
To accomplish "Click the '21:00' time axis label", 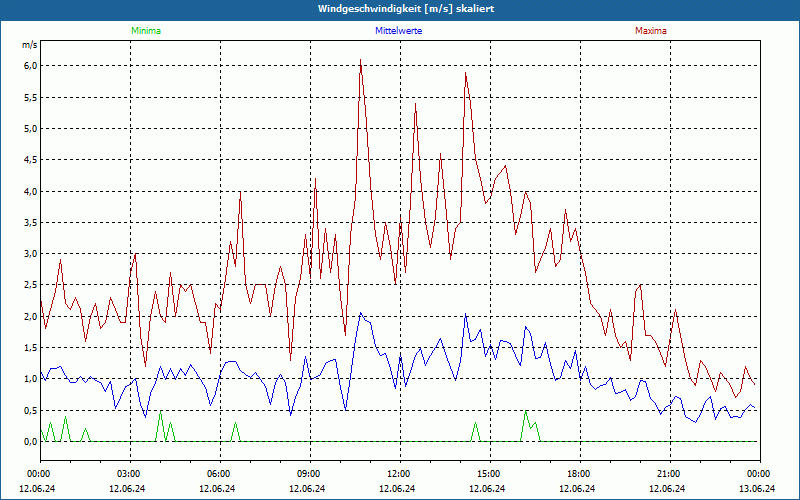I will coord(670,474).
